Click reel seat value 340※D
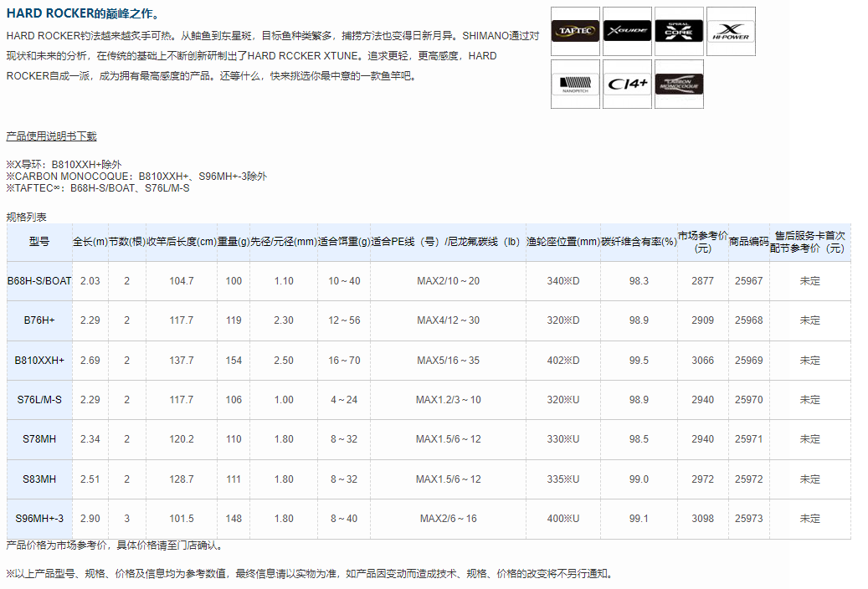The image size is (868, 589). pos(563,280)
